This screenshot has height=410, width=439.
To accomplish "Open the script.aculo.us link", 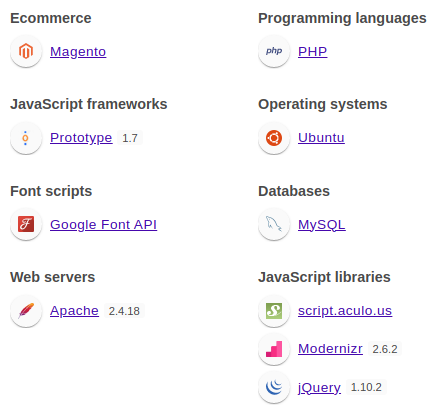I will pyautogui.click(x=345, y=311).
